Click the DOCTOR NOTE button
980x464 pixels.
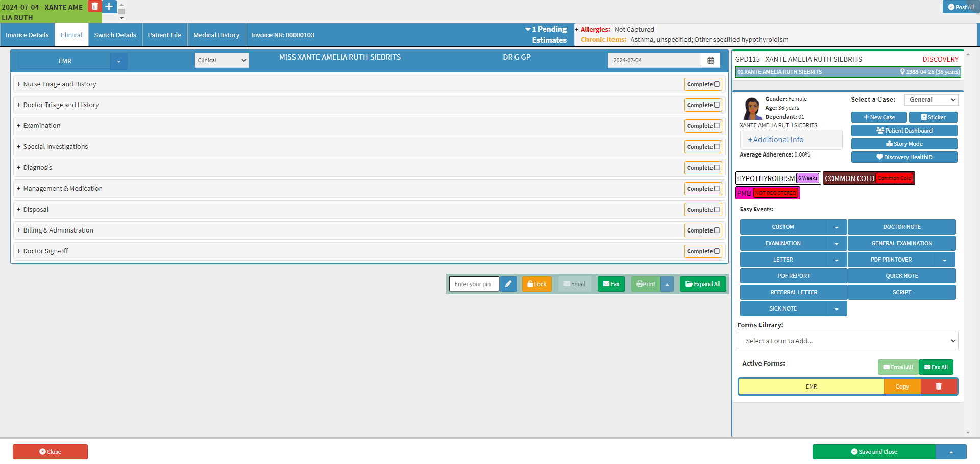902,227
